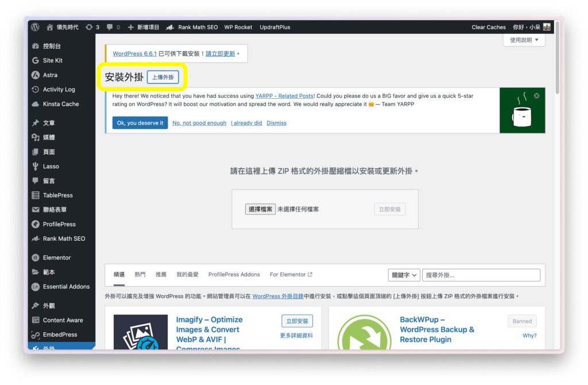Click the Astra sidebar icon
Viewport: 588px width, 385px height.
pyautogui.click(x=36, y=75)
